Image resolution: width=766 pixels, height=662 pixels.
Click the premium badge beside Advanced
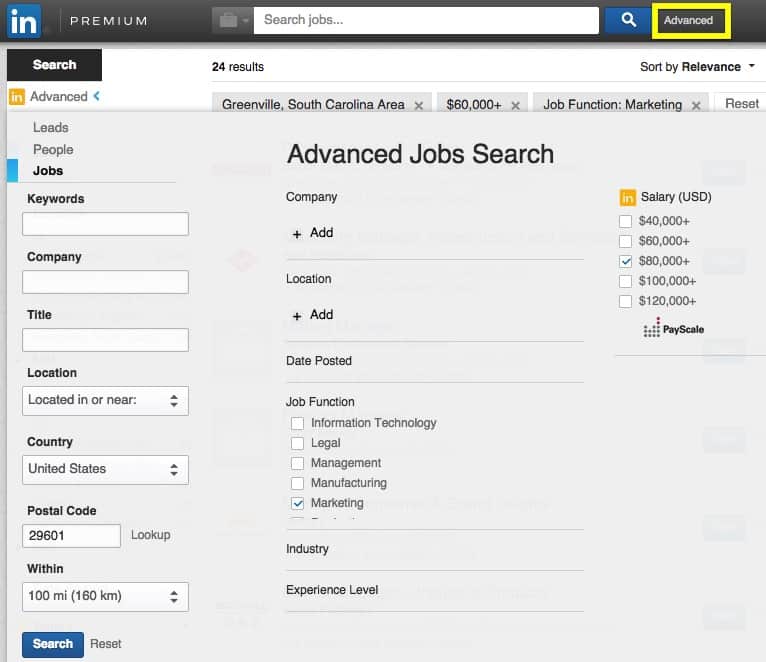(x=17, y=97)
